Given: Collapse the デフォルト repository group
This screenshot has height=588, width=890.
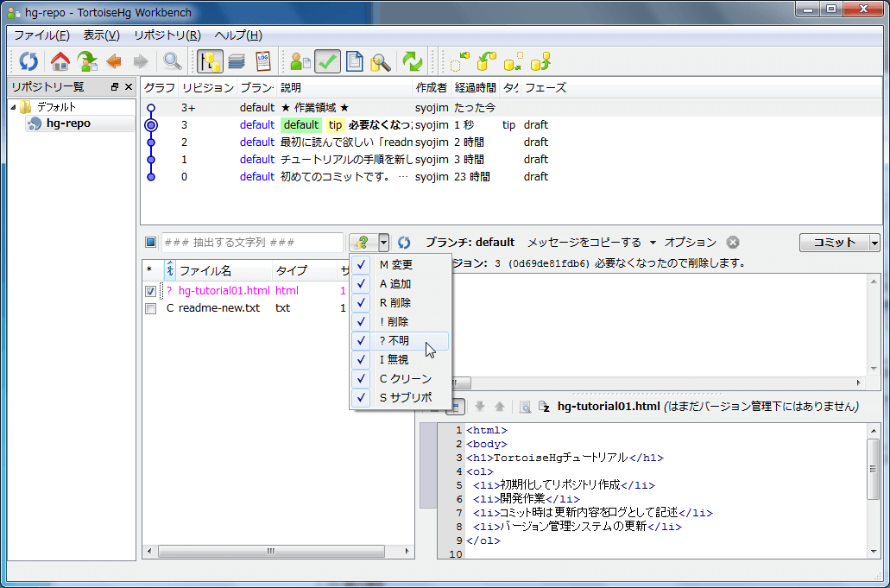Looking at the screenshot, I should 13,107.
